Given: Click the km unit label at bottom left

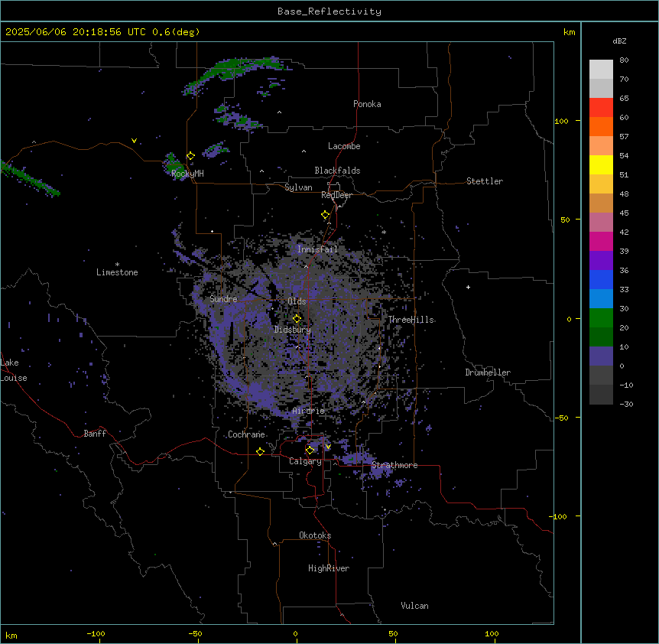Looking at the screenshot, I should tap(11, 635).
